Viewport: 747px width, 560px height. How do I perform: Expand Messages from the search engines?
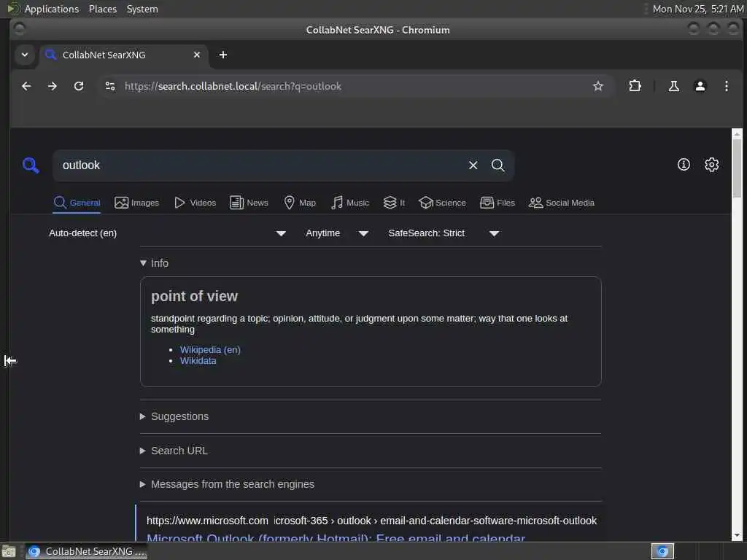228,484
